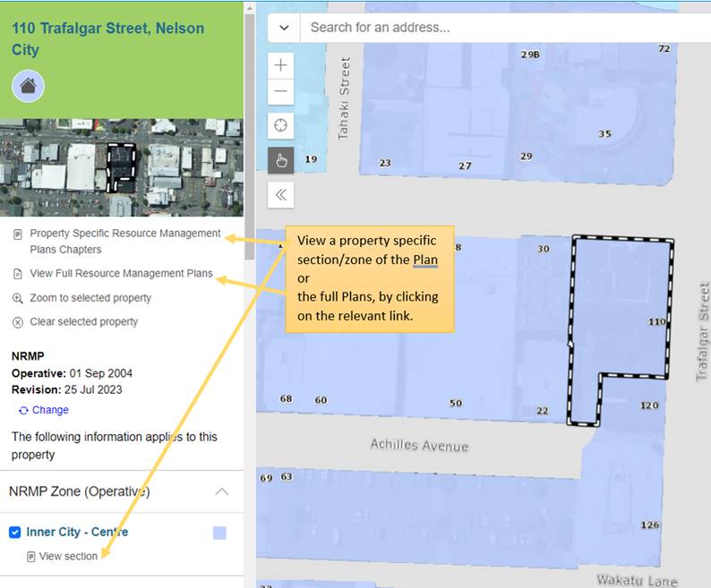Click Zoom to selected property link
This screenshot has width=711, height=588.
[90, 298]
